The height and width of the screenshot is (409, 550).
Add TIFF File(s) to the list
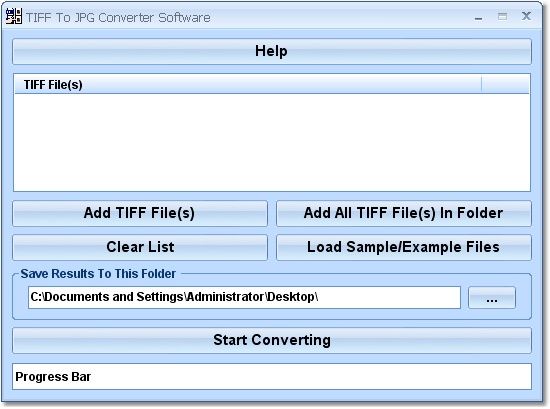click(x=140, y=213)
